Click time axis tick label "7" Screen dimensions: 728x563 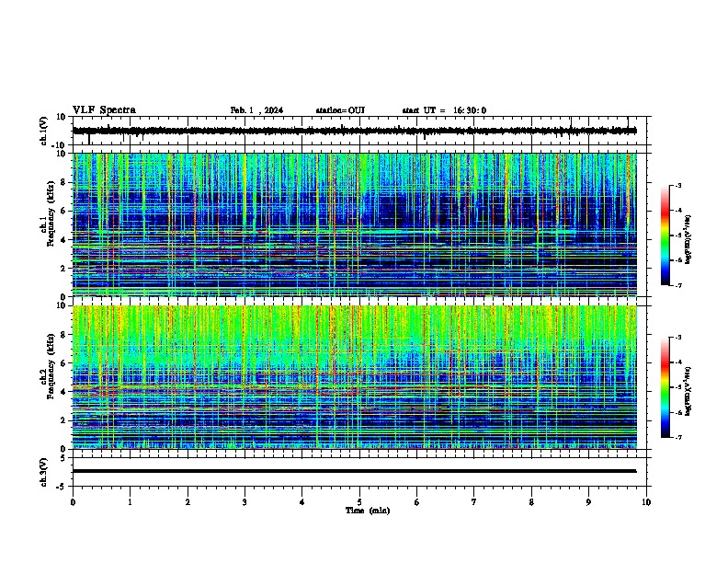[474, 502]
